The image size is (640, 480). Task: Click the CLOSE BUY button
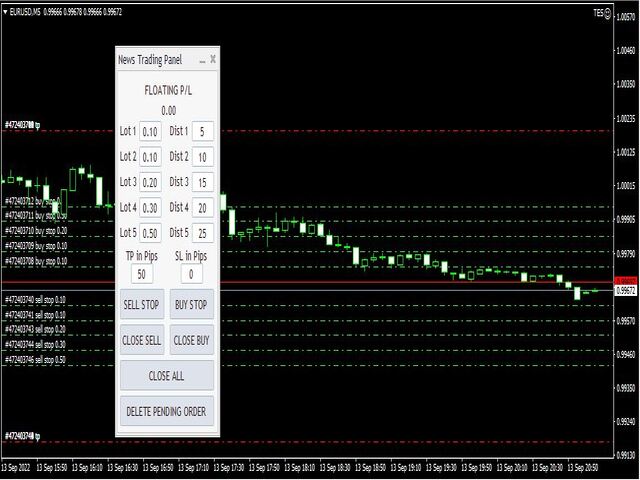point(191,340)
